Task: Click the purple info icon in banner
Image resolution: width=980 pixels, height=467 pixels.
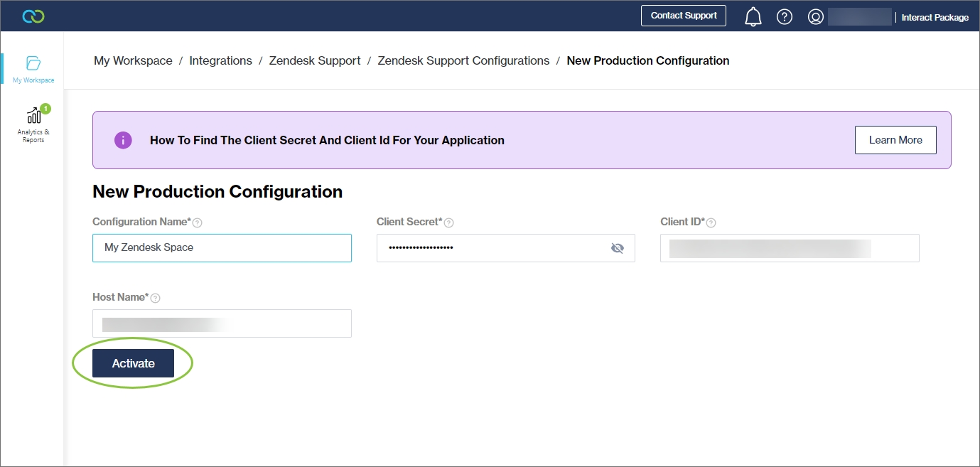Action: (123, 140)
